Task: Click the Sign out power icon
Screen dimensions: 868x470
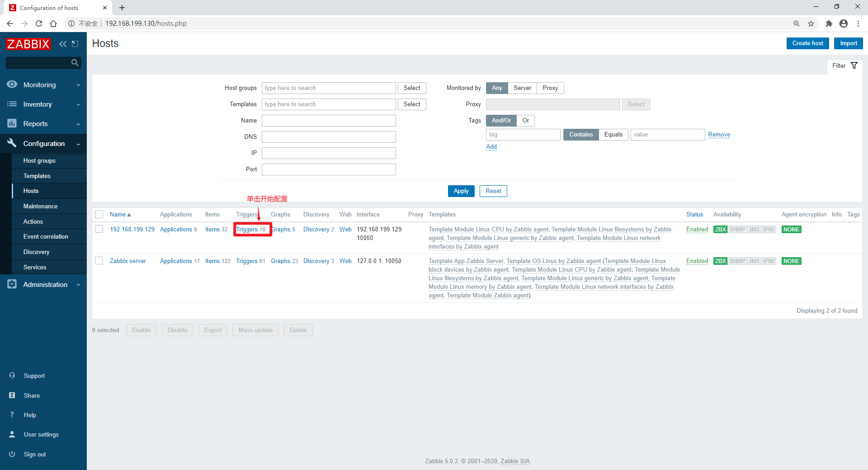Action: (x=12, y=454)
